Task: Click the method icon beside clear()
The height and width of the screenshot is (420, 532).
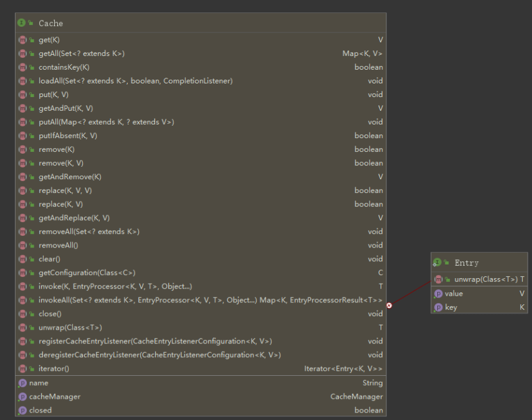Action: point(22,259)
